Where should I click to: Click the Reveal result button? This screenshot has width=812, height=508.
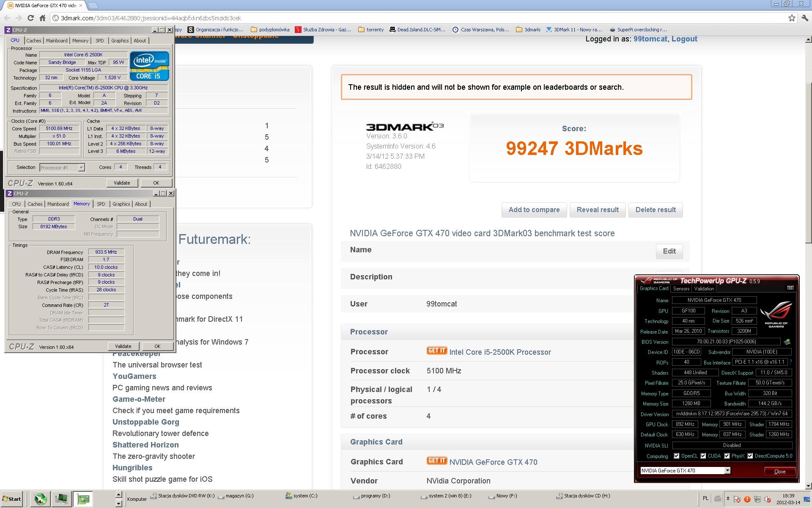click(598, 210)
